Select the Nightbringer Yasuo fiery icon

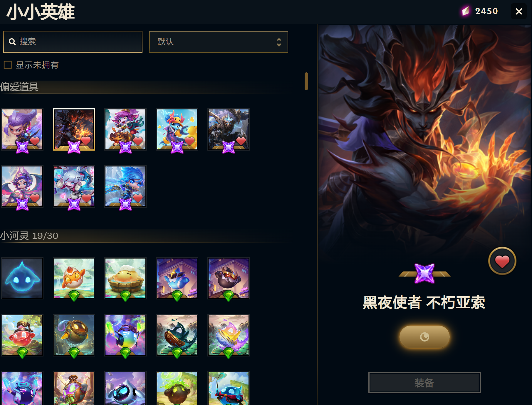(x=74, y=129)
